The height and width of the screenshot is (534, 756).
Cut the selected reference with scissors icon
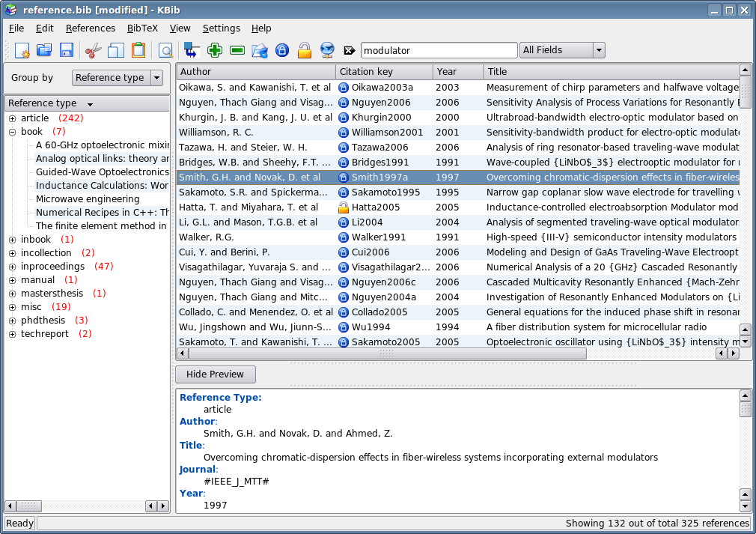click(93, 49)
